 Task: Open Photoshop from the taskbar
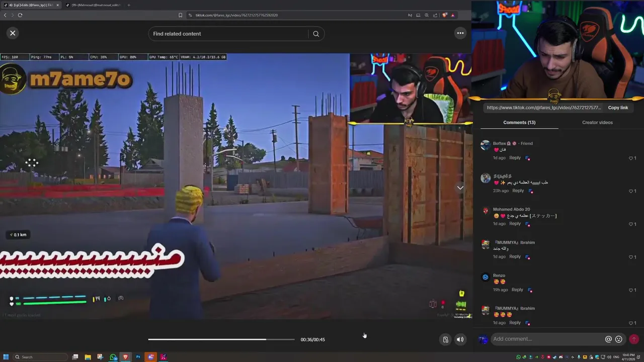click(138, 357)
